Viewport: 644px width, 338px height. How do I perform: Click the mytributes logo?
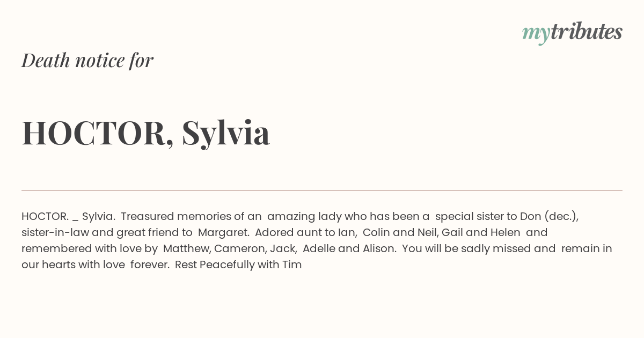572,33
